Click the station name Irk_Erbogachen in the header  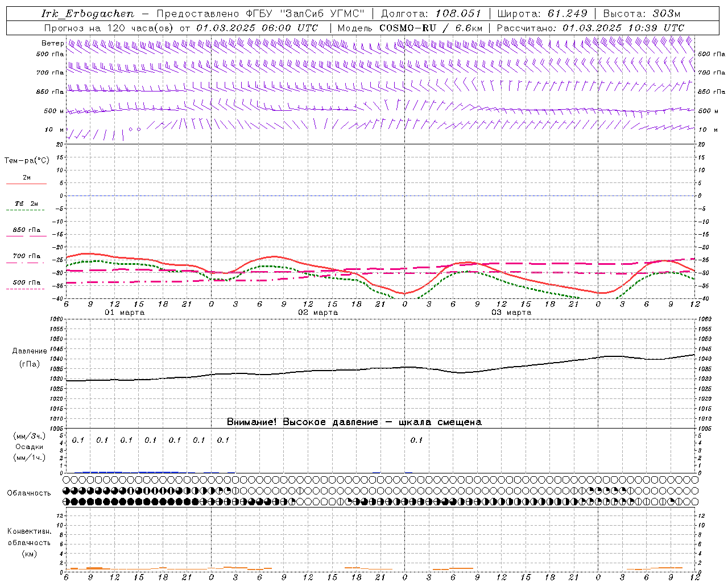(x=88, y=14)
